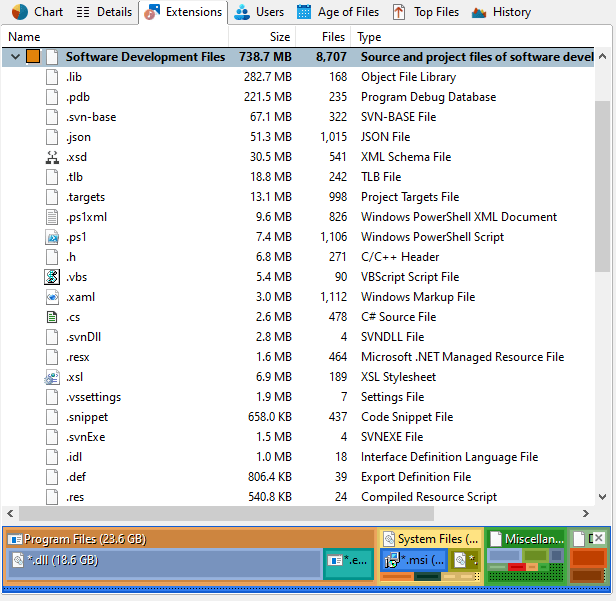The height and width of the screenshot is (601, 616).
Task: Select the *.msi treemap tile
Action: 414,560
